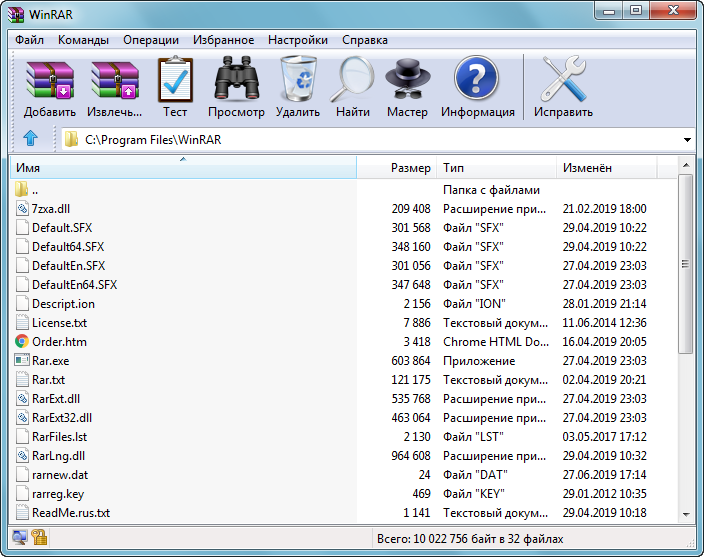Expand the address path dropdown arrow

coord(687,140)
